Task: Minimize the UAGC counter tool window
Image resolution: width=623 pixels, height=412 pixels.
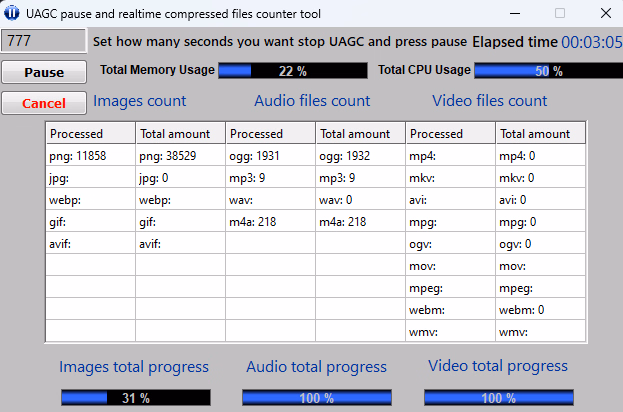Action: [512, 14]
